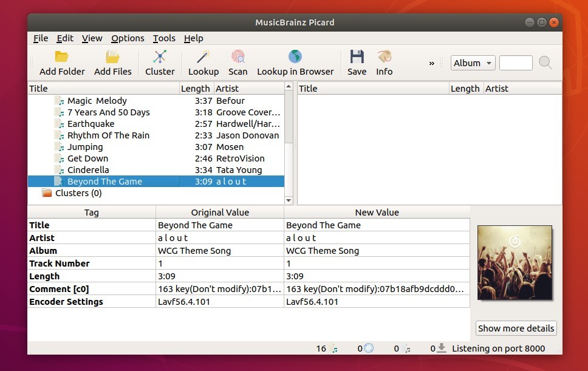Viewport: 588px width, 371px height.
Task: Click the Show more details button
Action: pos(516,328)
